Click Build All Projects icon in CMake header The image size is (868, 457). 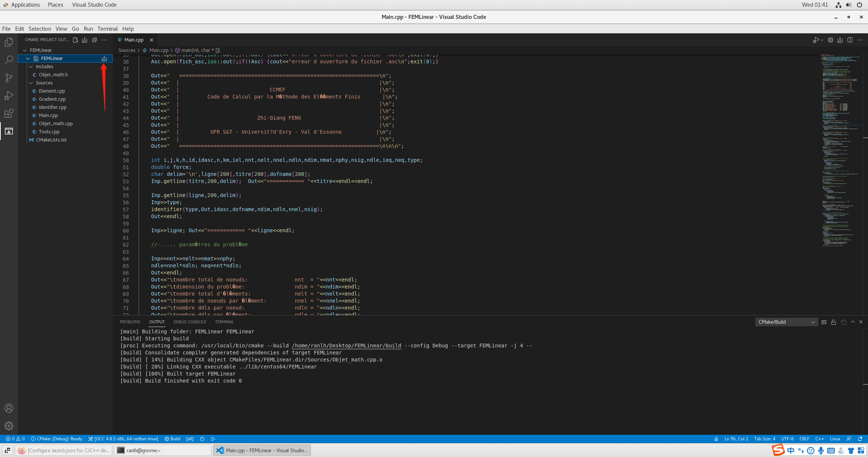[85, 40]
